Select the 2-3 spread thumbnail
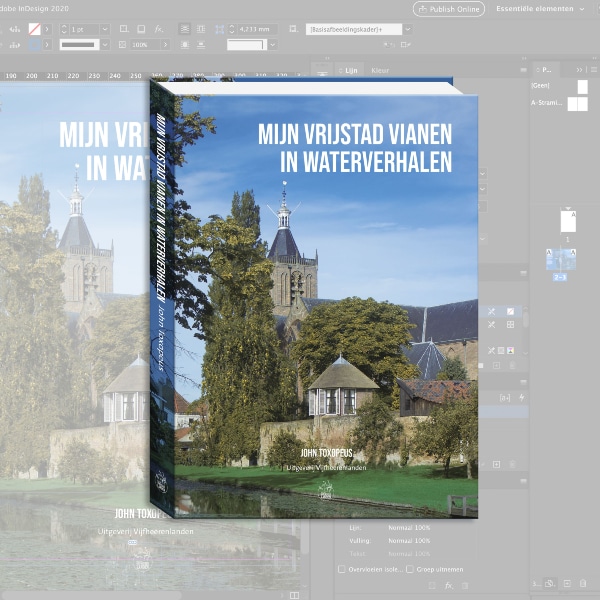Image resolution: width=600 pixels, height=600 pixels. point(560,260)
